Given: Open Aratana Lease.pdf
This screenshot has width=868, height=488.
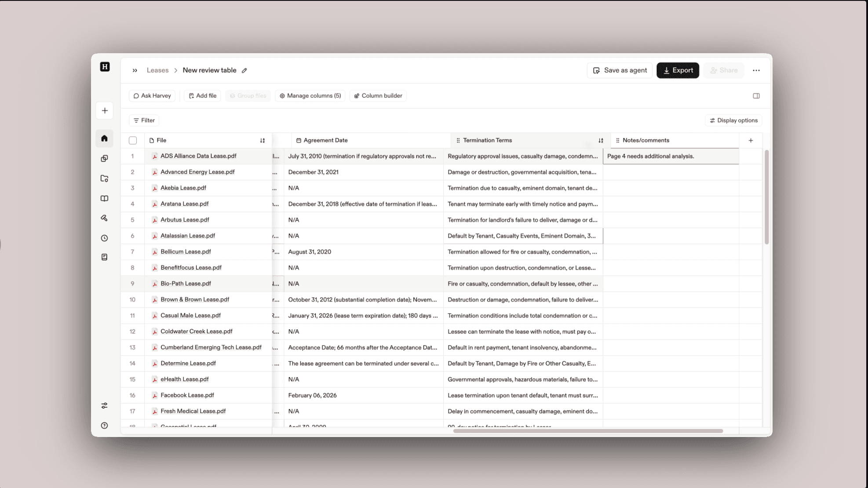Looking at the screenshot, I should coord(184,204).
